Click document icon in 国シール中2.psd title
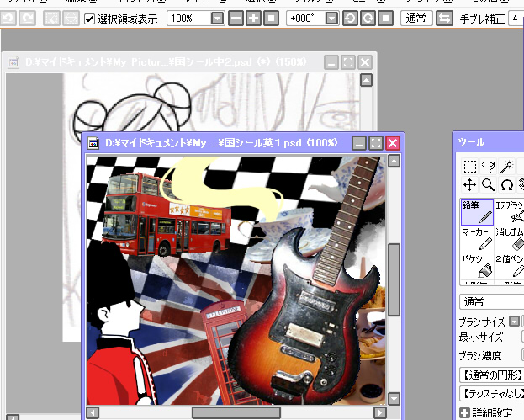This screenshot has height=420, width=524. click(13, 62)
